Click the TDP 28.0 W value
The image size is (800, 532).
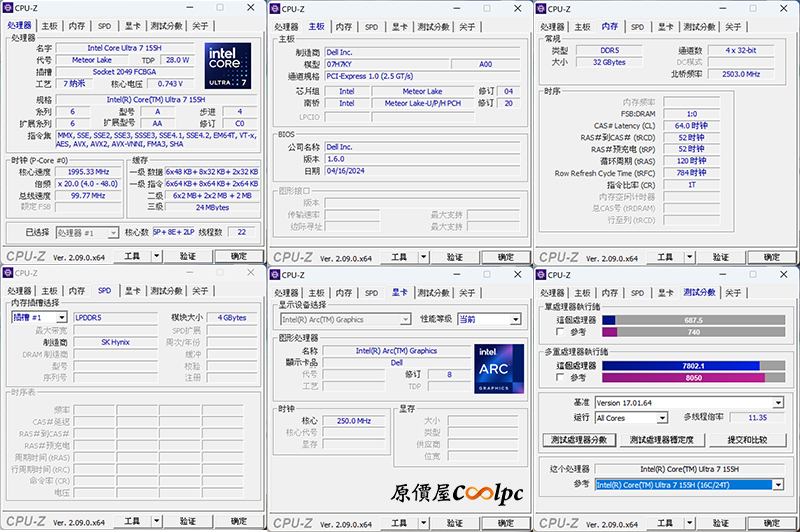click(177, 60)
